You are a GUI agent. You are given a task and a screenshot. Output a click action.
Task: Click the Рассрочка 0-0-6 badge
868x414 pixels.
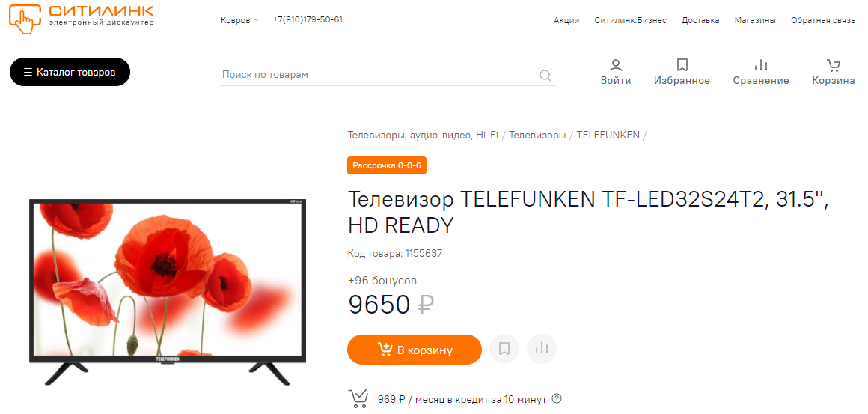click(x=387, y=165)
